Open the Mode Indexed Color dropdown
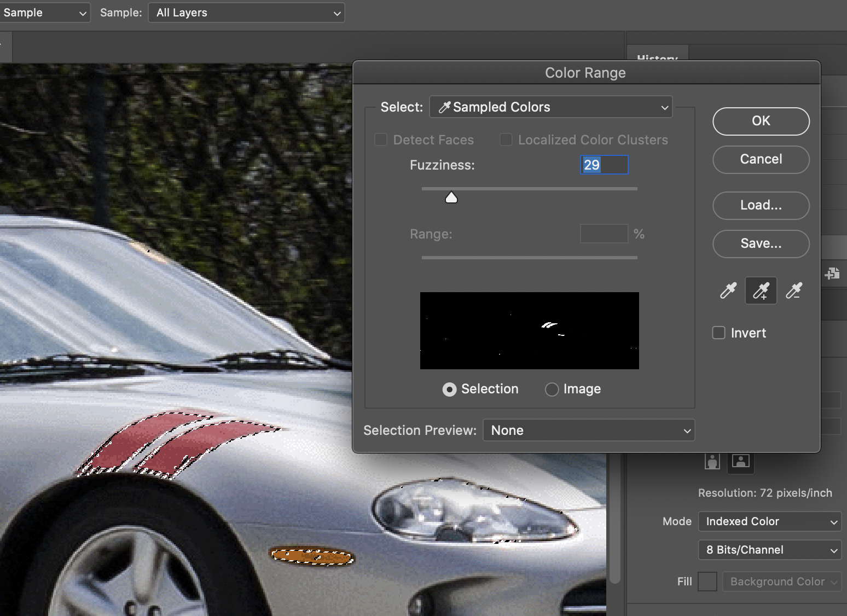Viewport: 847px width, 616px height. [x=770, y=521]
